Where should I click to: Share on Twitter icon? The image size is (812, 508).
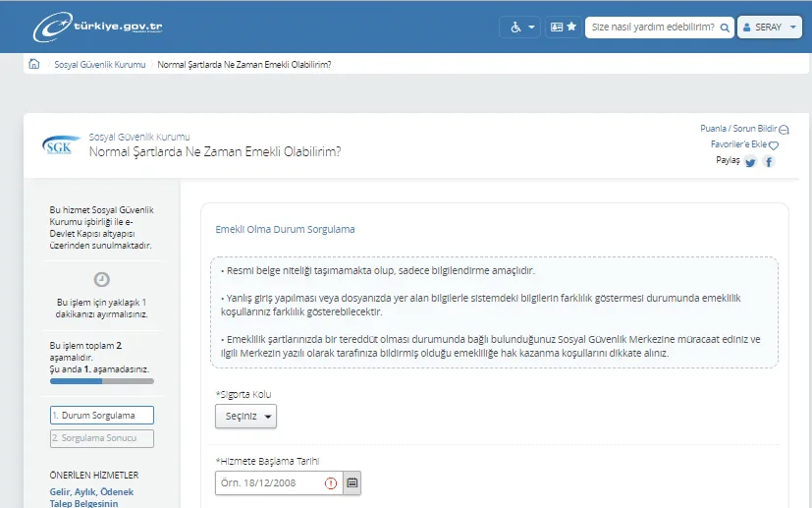750,162
